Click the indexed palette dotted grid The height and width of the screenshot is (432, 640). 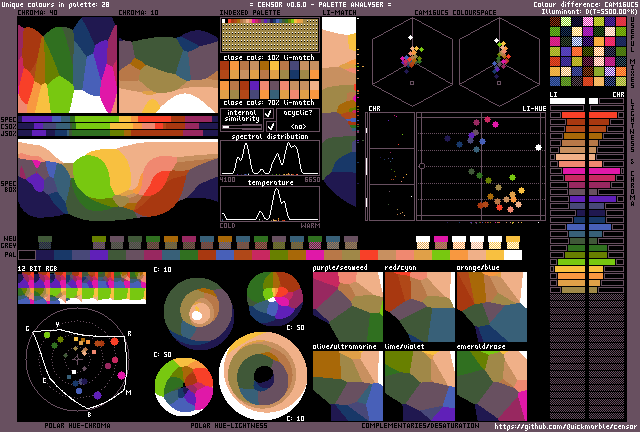click(270, 36)
